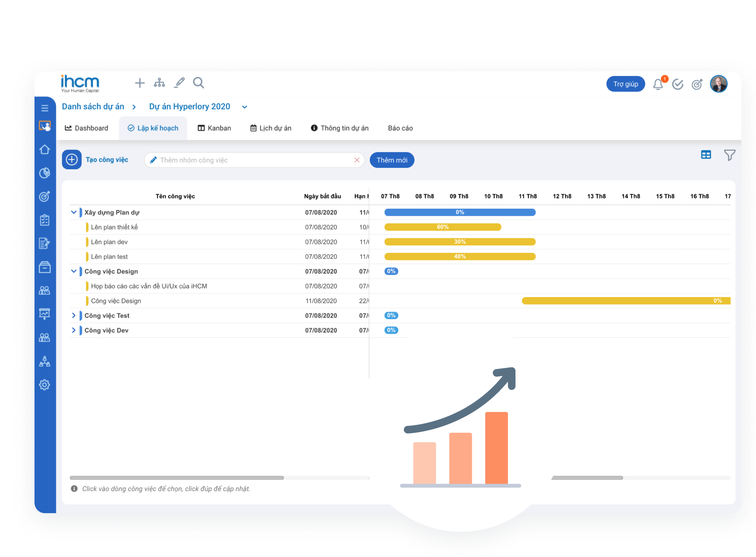Viewport: 756px width, 557px height.
Task: Click the Dự án Hyperlory 2020 breadcrumb
Action: pyautogui.click(x=190, y=107)
